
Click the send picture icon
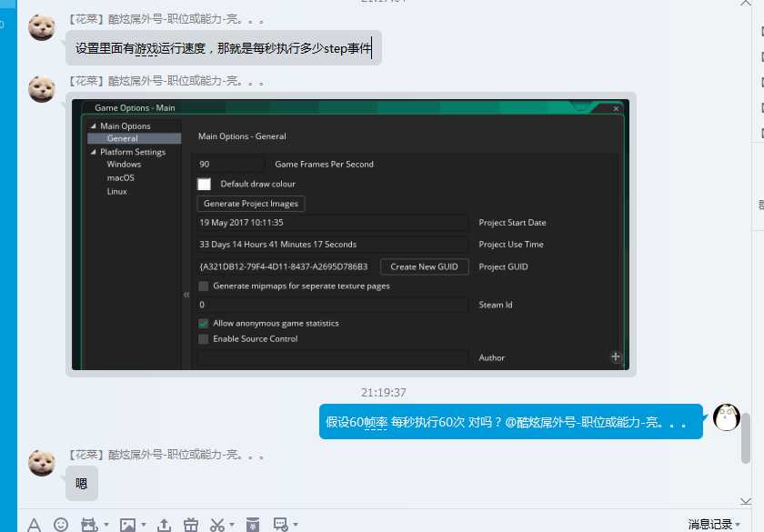tap(127, 525)
